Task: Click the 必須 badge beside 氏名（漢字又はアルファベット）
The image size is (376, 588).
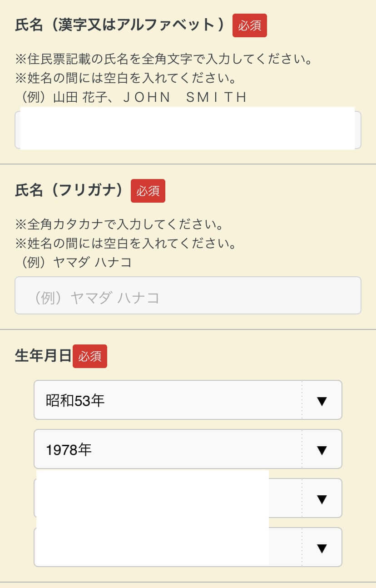Action: click(249, 25)
